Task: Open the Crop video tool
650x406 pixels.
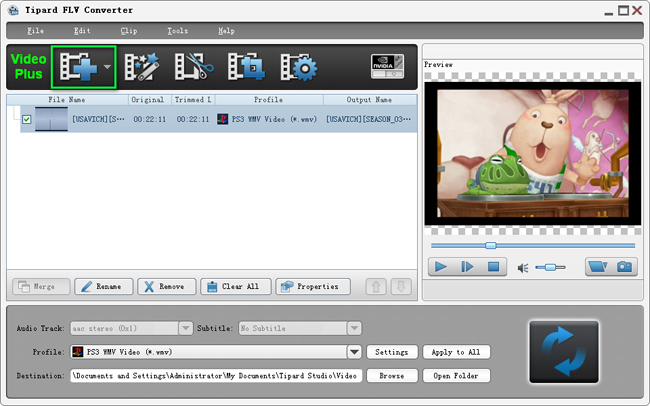Action: point(246,66)
